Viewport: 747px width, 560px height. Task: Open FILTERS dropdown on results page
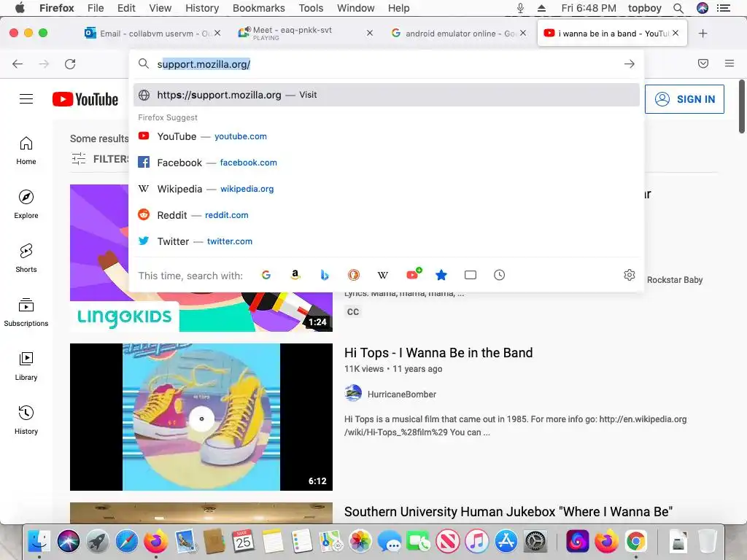coord(100,158)
